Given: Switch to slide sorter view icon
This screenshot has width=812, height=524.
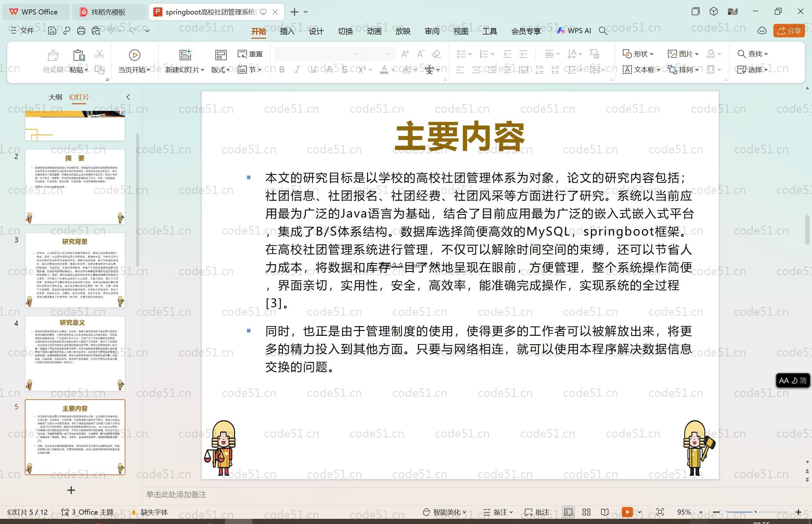Looking at the screenshot, I should point(586,512).
